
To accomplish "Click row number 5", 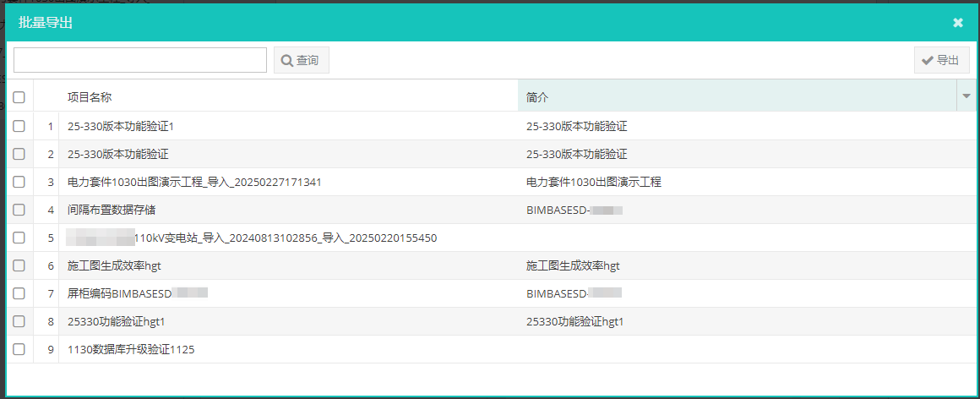I will tap(51, 238).
